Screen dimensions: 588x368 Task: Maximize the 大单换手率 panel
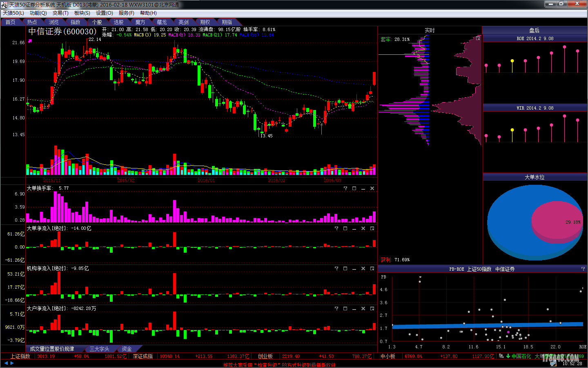point(354,188)
